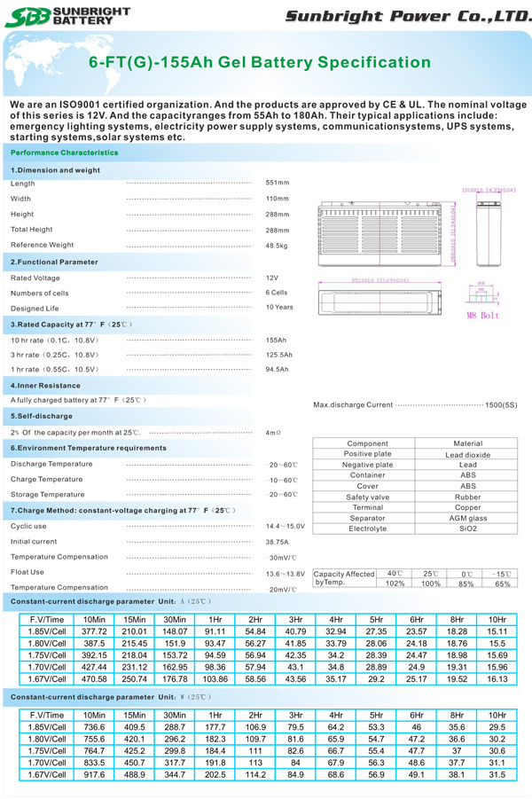Click the '2.Functional Parameter' heading
Image resolution: width=532 pixels, height=799 pixels.
coord(54,262)
